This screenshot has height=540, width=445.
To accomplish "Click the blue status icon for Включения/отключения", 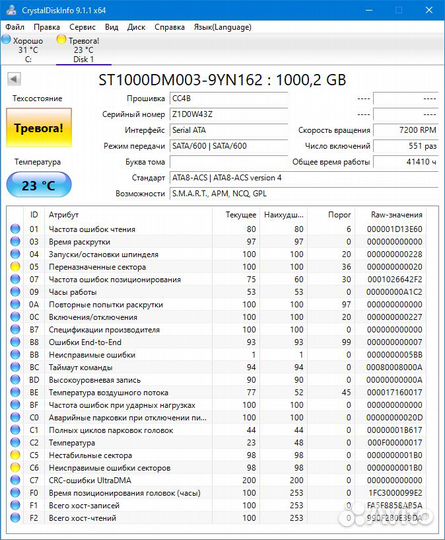I will pyautogui.click(x=15, y=317).
